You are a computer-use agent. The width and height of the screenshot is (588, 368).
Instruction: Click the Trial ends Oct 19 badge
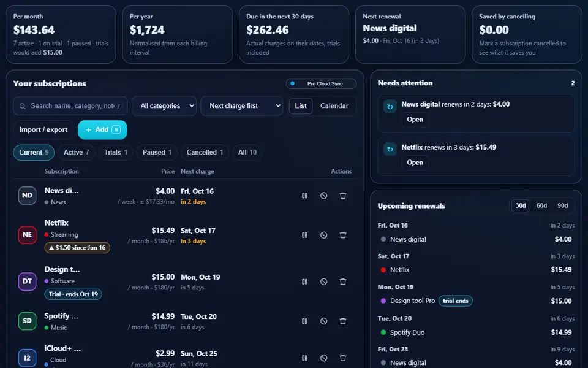point(73,294)
